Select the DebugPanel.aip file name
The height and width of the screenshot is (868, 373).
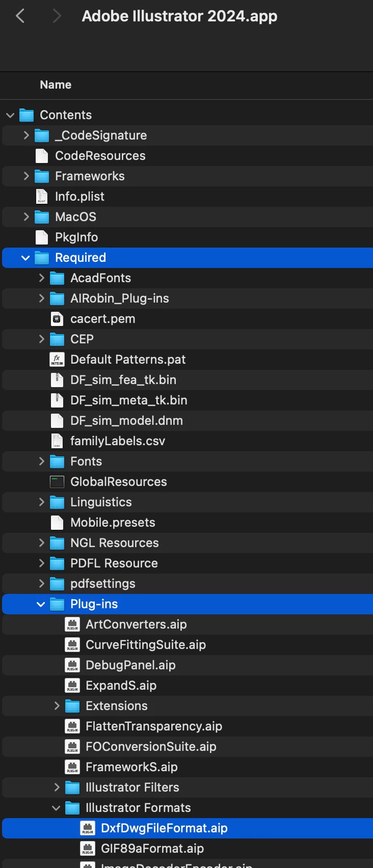click(130, 665)
